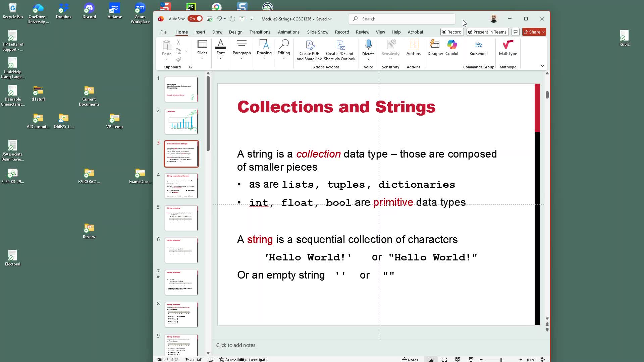This screenshot has width=644, height=362.
Task: Switch to the Slide Show tab
Action: pos(317,32)
